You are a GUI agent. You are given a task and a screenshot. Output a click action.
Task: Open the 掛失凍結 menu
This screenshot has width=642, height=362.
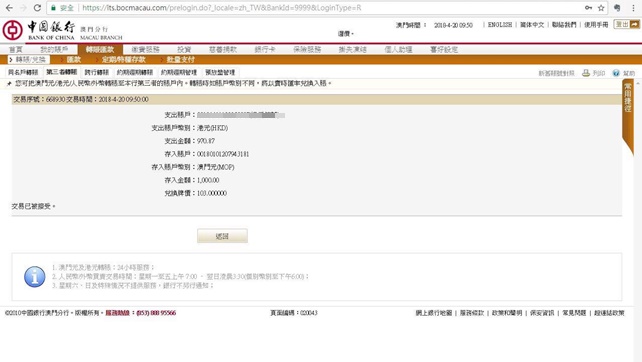click(353, 50)
